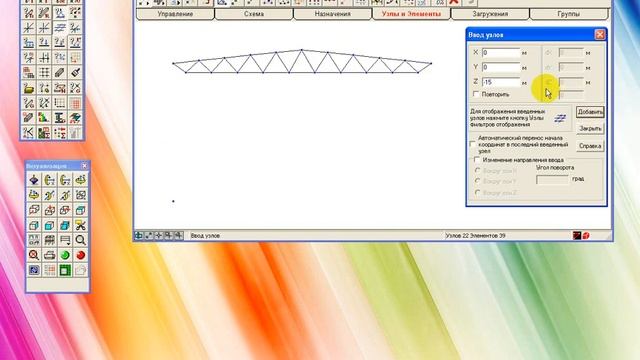Click the blue square icon with crossing arrows
The height and width of the screenshot is (360, 640).
point(34,270)
